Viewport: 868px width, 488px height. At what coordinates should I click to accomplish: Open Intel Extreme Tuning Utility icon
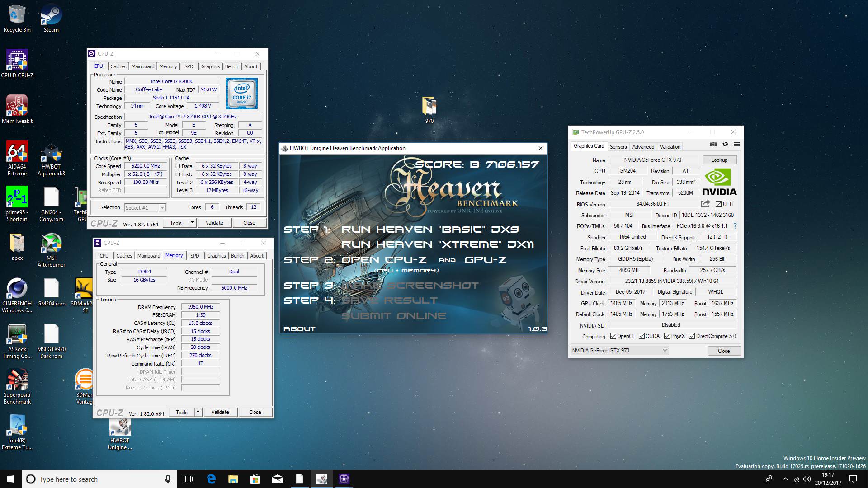click(x=17, y=432)
